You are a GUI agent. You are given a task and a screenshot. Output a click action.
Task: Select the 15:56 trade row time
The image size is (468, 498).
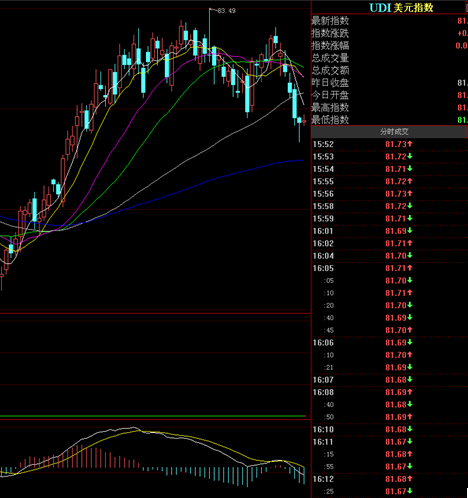pyautogui.click(x=323, y=194)
